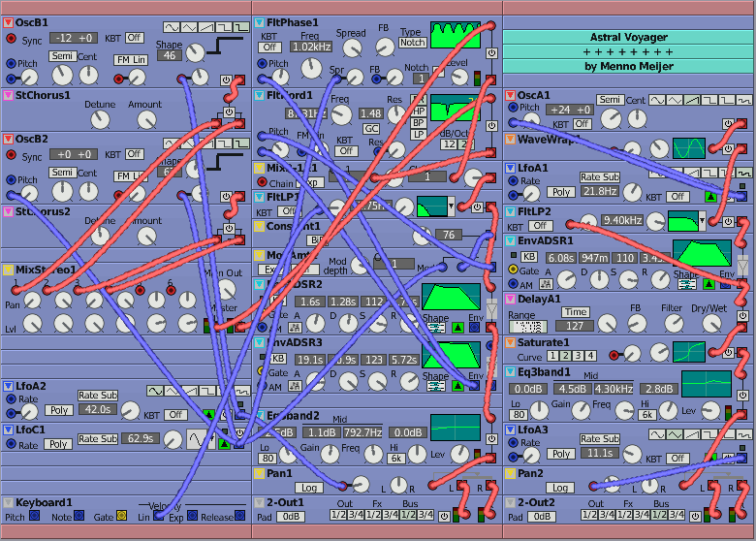Open the FltLP1 slope dropdown arrow
The image size is (756, 541).
[451, 207]
